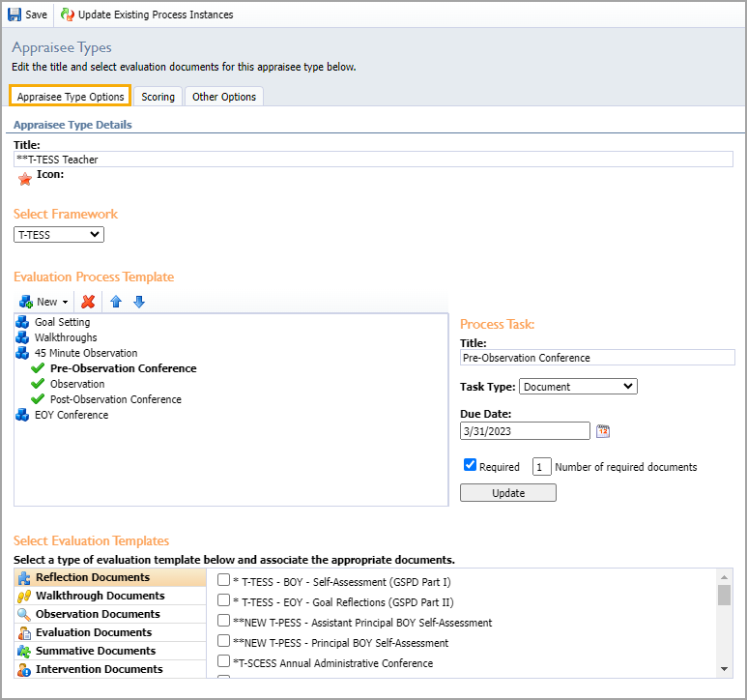Screen dimensions: 747x700
Task: Select the Appraisee Type Options tab
Action: pyautogui.click(x=70, y=97)
